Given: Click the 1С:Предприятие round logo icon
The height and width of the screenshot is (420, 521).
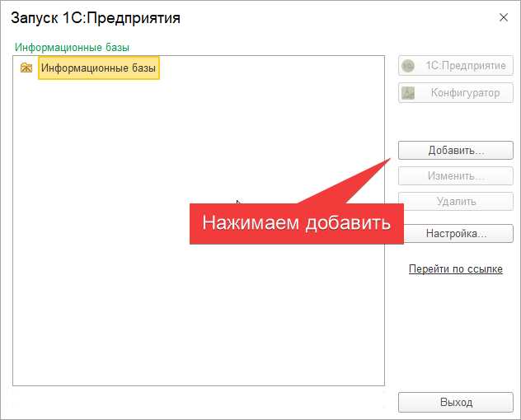Looking at the screenshot, I should click(408, 65).
